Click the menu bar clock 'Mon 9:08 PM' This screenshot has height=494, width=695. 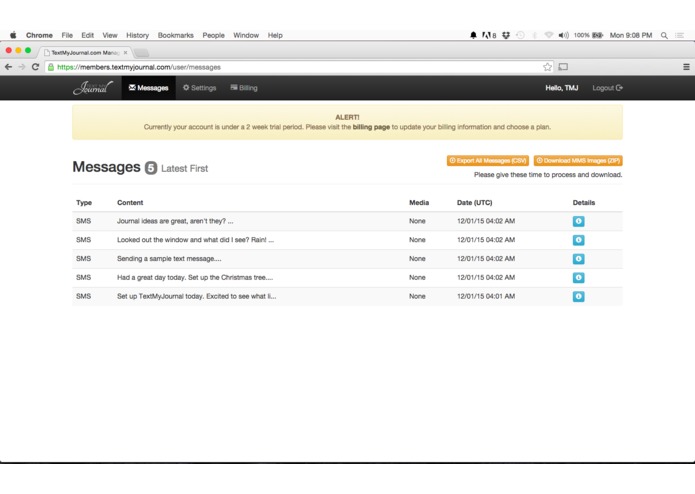pos(631,35)
